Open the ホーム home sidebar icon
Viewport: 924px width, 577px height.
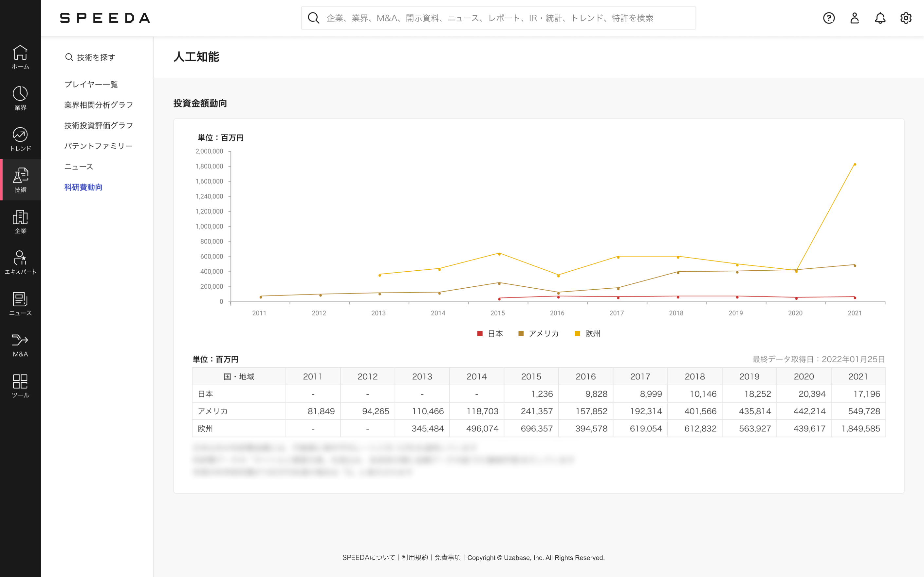point(20,56)
